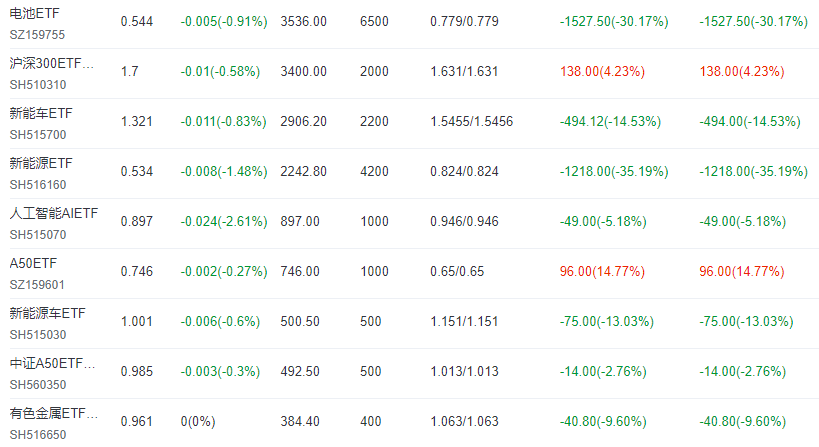This screenshot has height=447, width=819.
Task: Click cost price 0.946/0.946
Action: [464, 221]
